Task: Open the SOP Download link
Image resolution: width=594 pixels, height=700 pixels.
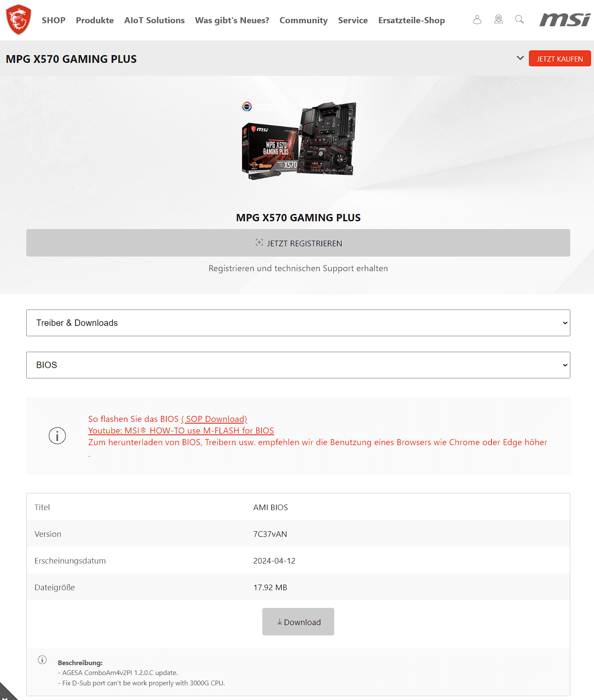Action: coord(214,419)
